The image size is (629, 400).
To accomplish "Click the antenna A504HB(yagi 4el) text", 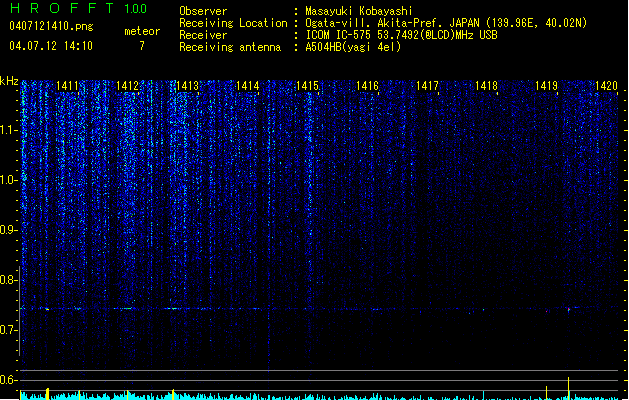I will (353, 47).
